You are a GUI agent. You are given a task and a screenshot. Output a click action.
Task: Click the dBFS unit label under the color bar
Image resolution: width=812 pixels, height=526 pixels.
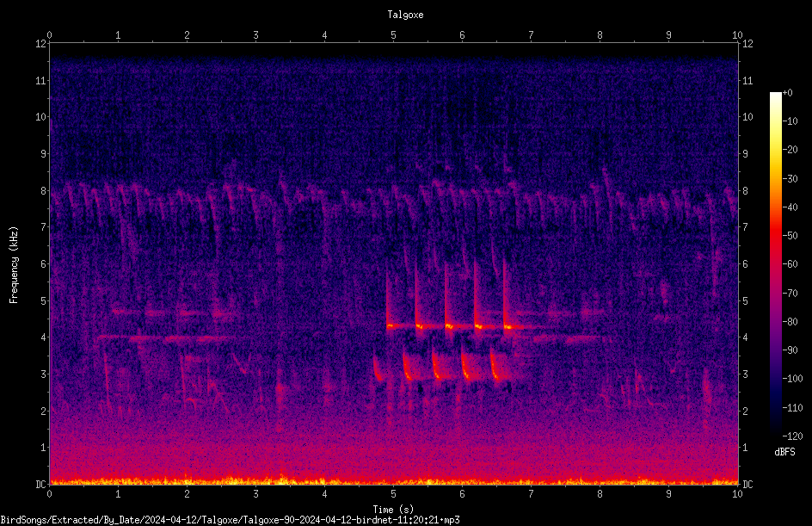(x=784, y=452)
